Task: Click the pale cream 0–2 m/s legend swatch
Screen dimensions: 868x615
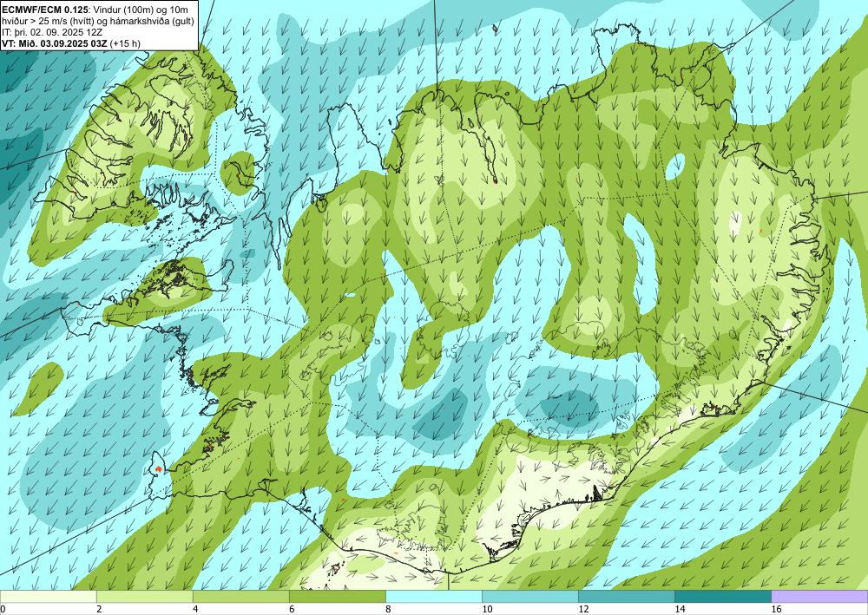Action: pos(48,596)
